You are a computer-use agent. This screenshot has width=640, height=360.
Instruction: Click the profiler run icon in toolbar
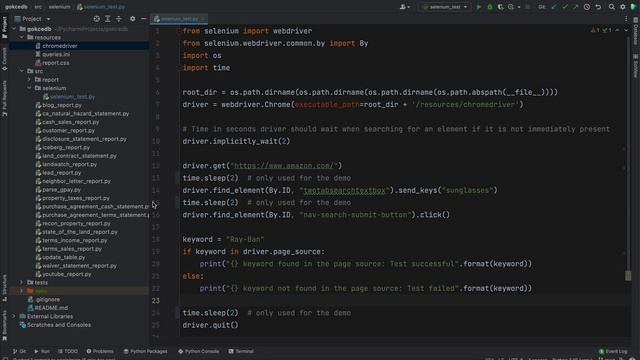[x=511, y=7]
